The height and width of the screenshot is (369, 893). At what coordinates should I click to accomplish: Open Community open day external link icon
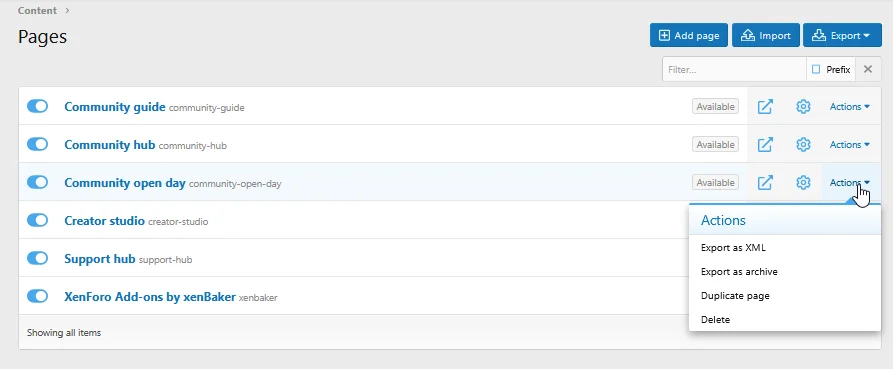click(x=765, y=183)
